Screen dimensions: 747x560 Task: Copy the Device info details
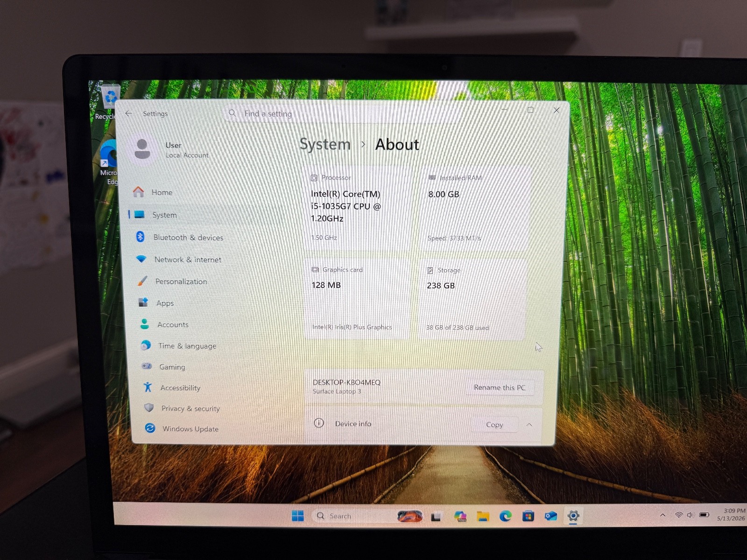(x=494, y=425)
